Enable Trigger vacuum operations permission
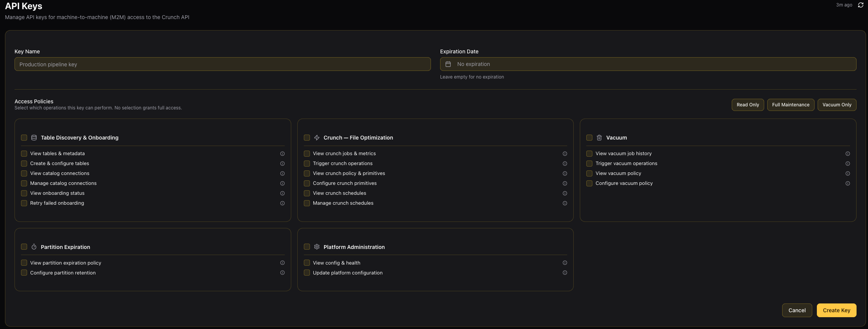 point(589,164)
